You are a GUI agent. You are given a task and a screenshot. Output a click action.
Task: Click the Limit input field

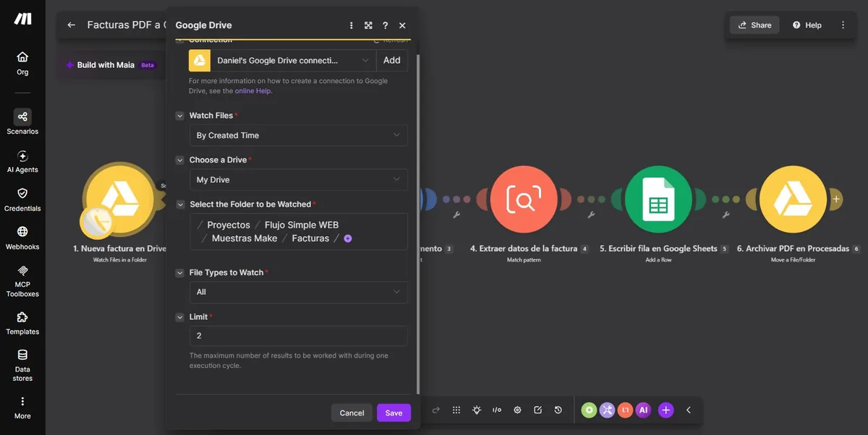point(299,336)
